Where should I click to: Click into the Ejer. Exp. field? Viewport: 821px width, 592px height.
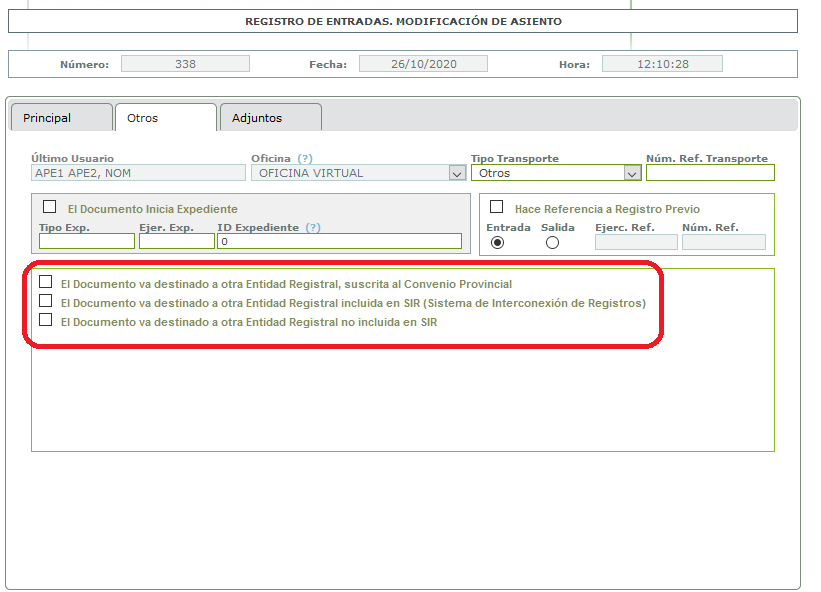[177, 241]
